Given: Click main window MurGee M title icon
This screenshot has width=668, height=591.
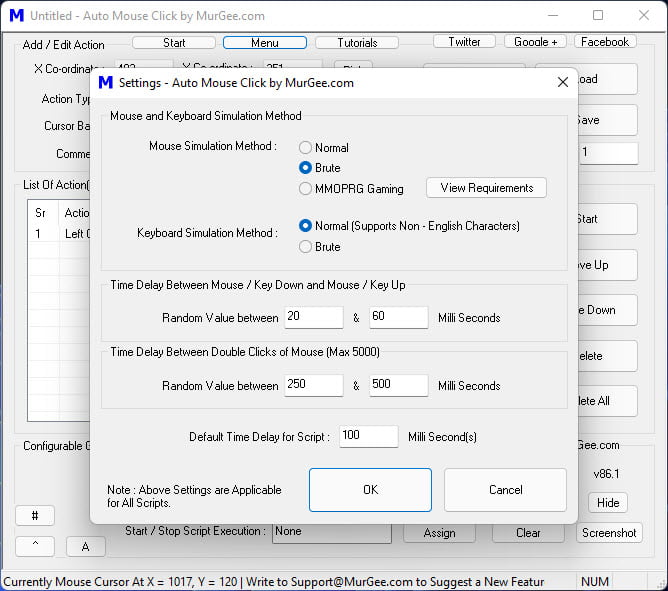Looking at the screenshot, I should 17,16.
